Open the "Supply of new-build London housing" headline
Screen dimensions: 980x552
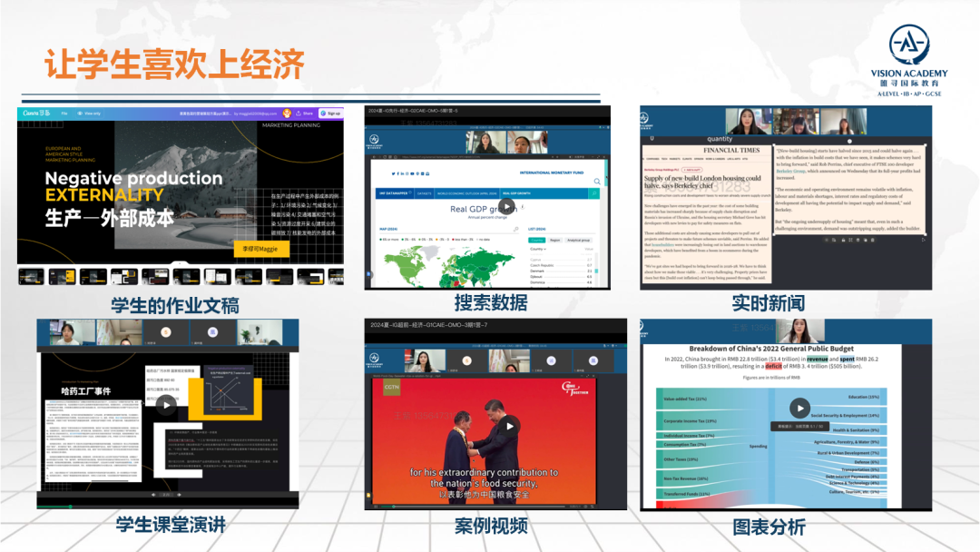[703, 182]
